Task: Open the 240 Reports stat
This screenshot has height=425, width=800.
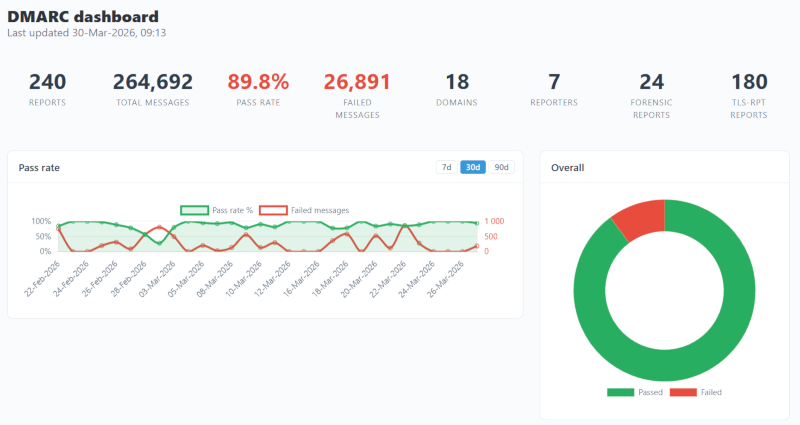Action: coord(47,90)
